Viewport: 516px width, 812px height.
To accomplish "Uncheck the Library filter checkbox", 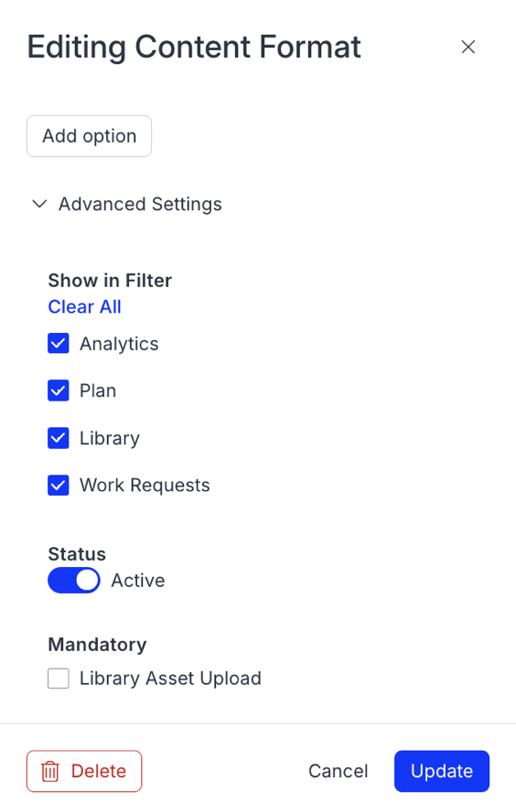I will [59, 438].
